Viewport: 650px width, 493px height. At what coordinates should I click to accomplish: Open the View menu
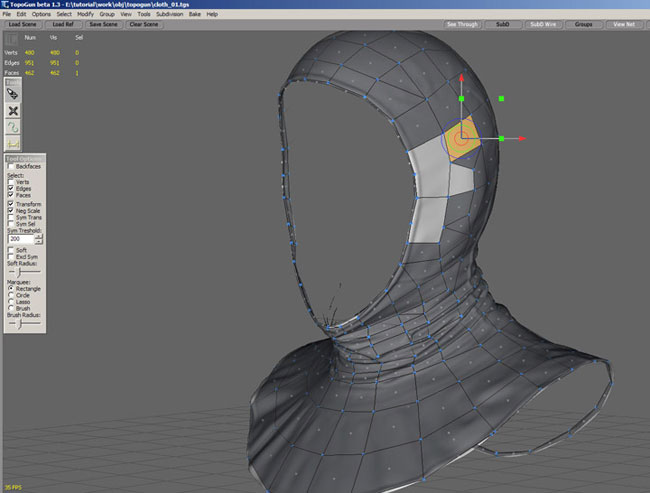(x=126, y=14)
